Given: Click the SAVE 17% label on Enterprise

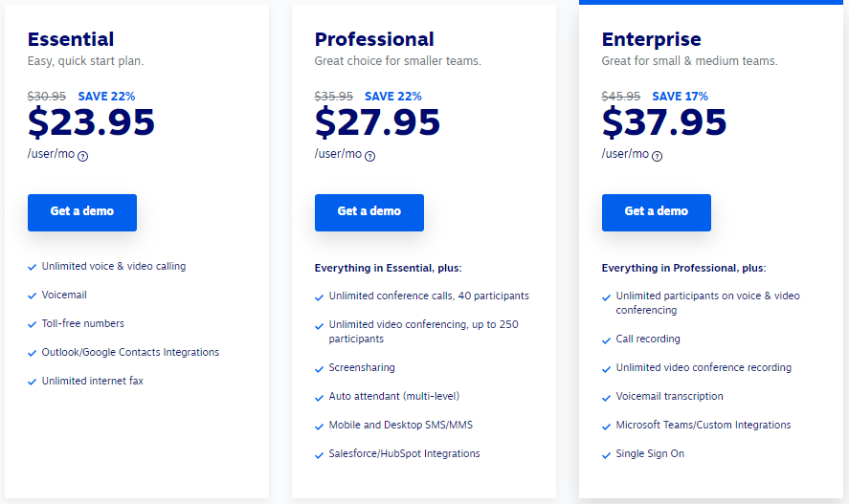Looking at the screenshot, I should pyautogui.click(x=681, y=97).
